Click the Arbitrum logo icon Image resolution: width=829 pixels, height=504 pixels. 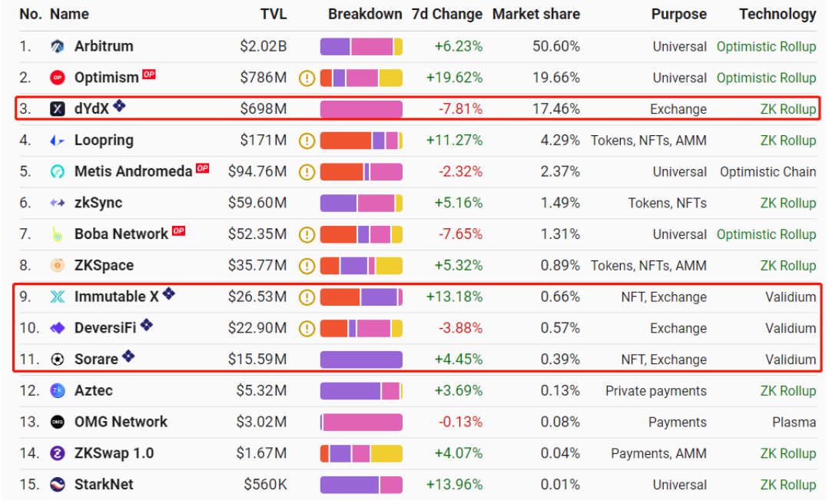tap(57, 47)
